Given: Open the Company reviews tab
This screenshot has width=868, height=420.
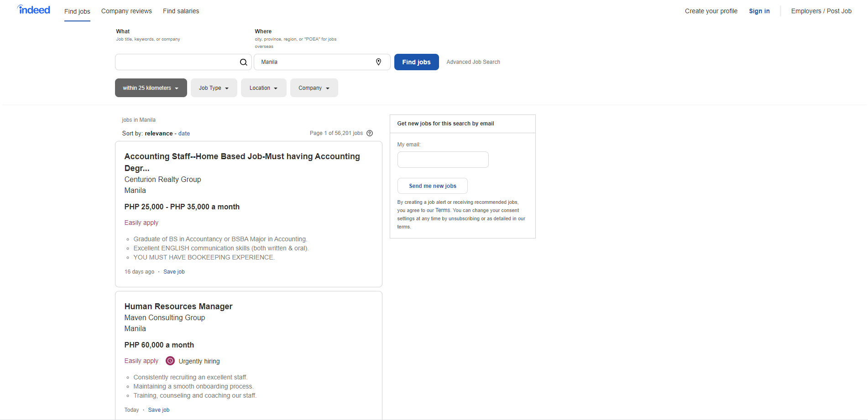Looking at the screenshot, I should [126, 11].
